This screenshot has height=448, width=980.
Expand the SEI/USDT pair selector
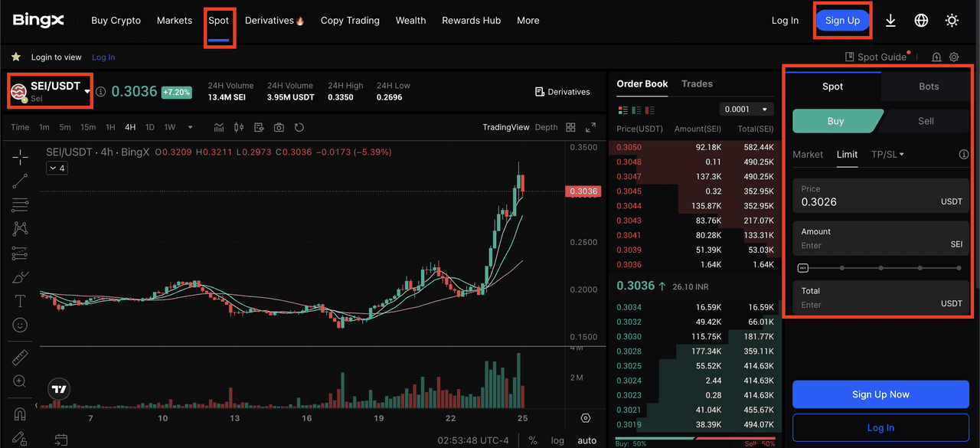[87, 92]
